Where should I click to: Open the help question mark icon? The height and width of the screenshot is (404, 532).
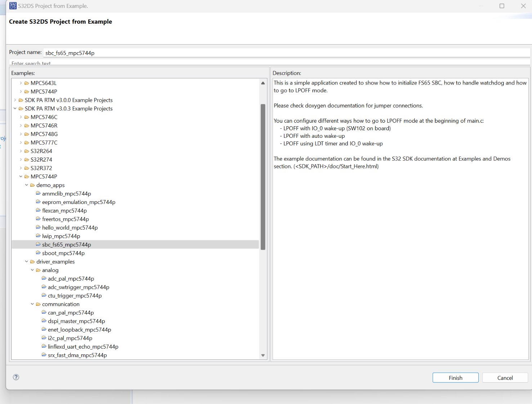pos(16,377)
